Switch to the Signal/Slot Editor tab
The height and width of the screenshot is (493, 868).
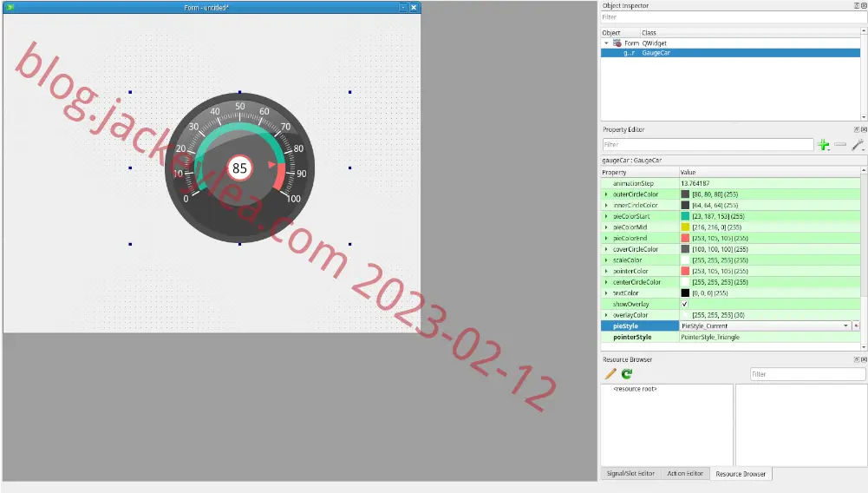tap(630, 474)
